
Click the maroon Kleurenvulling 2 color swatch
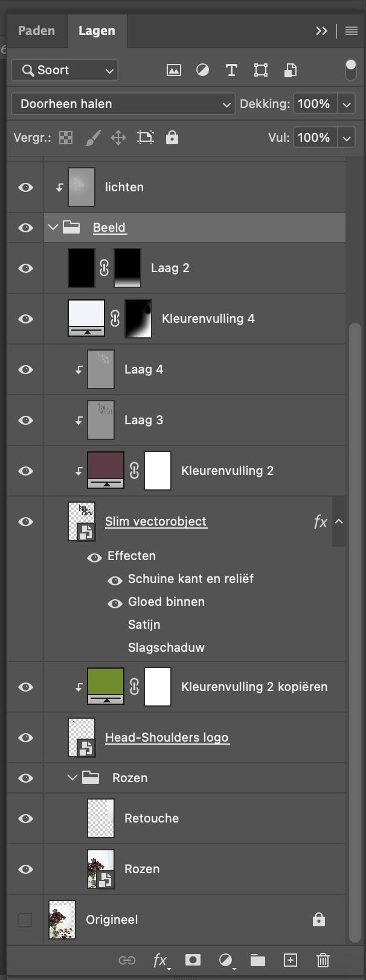coord(106,466)
